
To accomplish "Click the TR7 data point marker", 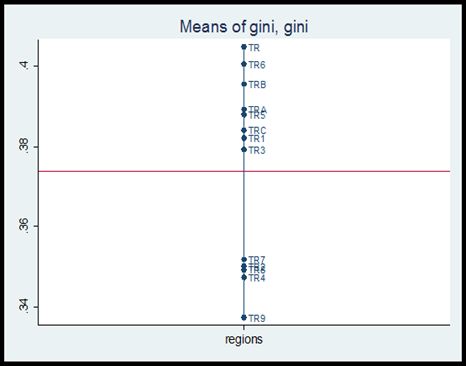I will (x=244, y=259).
